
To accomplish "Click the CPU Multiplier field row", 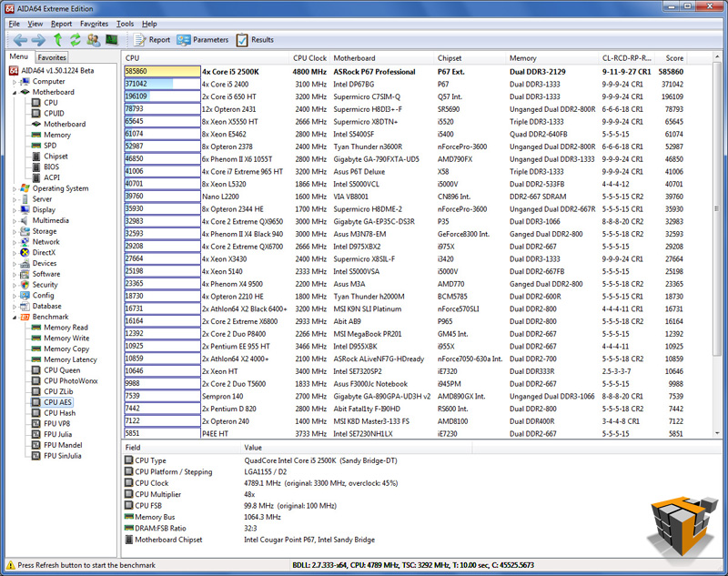I will 298,494.
